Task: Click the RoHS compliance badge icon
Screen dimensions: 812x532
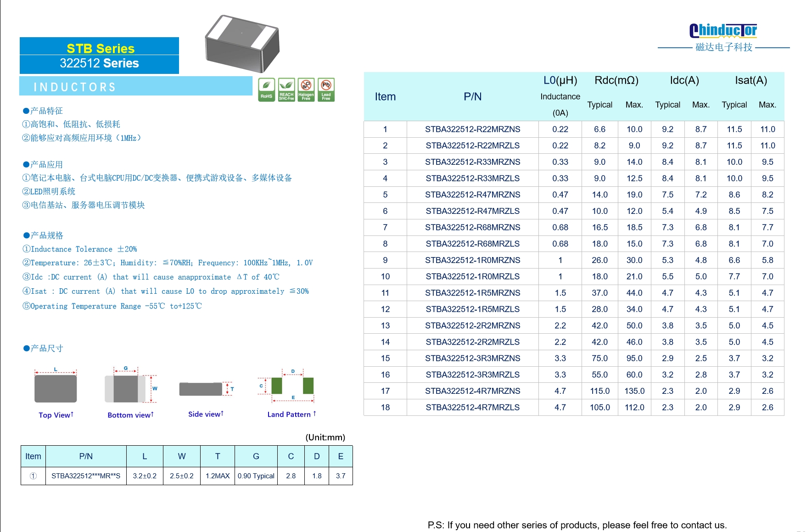Action: point(266,90)
